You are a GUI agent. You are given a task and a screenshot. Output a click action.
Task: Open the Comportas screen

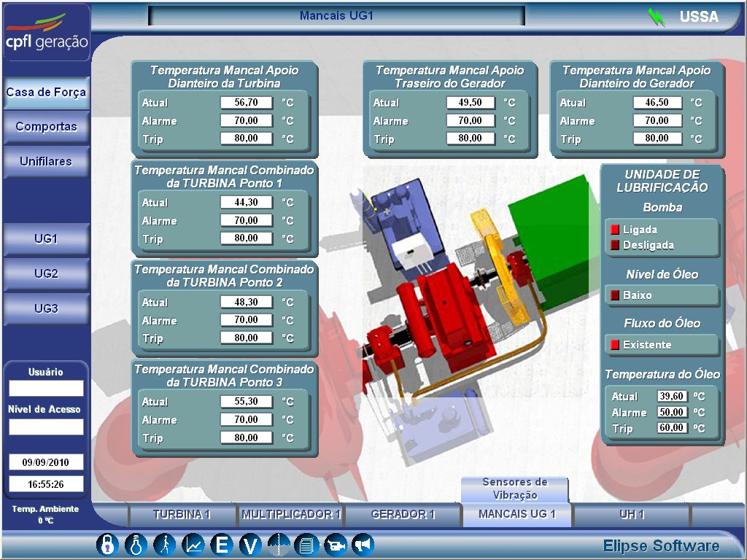click(x=46, y=127)
